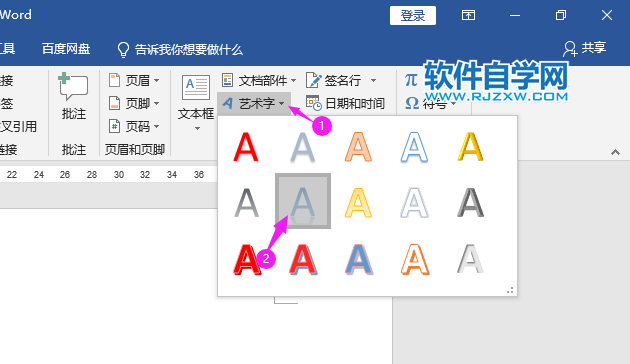The width and height of the screenshot is (630, 364).
Task: Click the 页脚 footer page icon
Action: [115, 104]
